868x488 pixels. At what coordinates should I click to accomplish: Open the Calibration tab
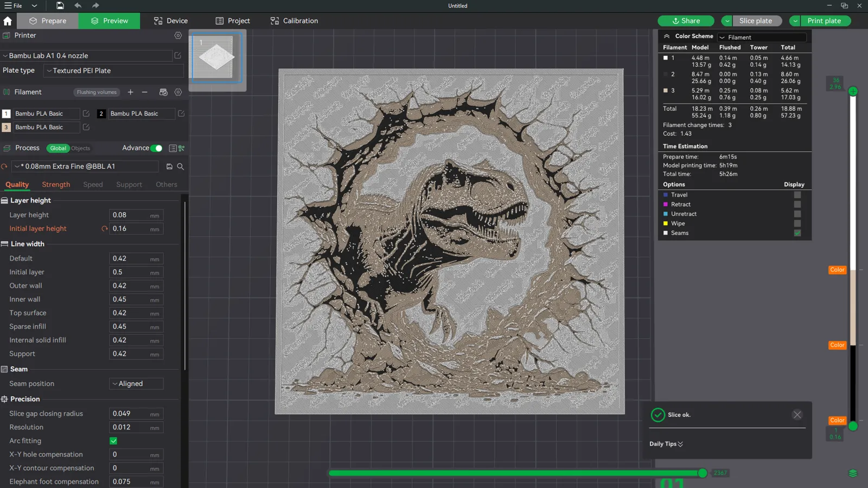click(x=294, y=21)
